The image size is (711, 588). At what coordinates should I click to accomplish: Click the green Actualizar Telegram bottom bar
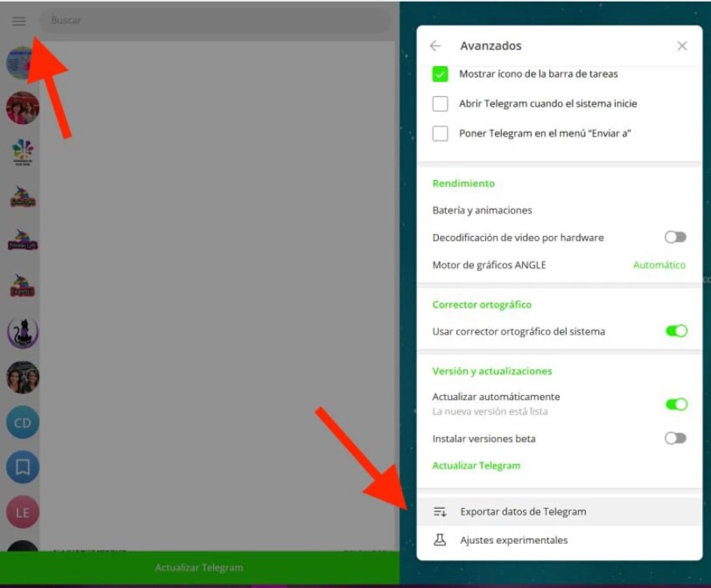click(199, 568)
